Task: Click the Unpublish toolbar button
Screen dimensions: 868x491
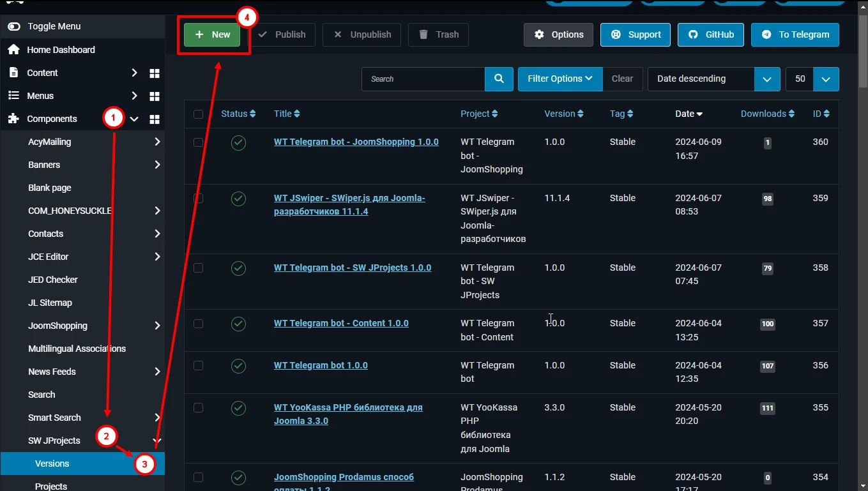Action: click(362, 34)
